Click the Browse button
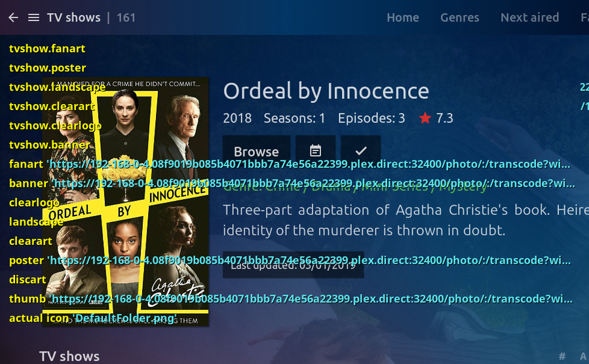589x364 pixels. (256, 151)
